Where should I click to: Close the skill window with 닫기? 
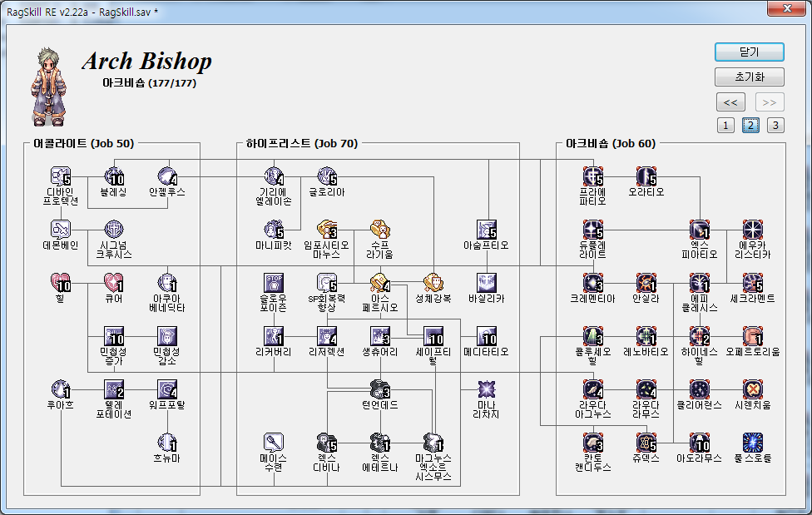click(750, 52)
